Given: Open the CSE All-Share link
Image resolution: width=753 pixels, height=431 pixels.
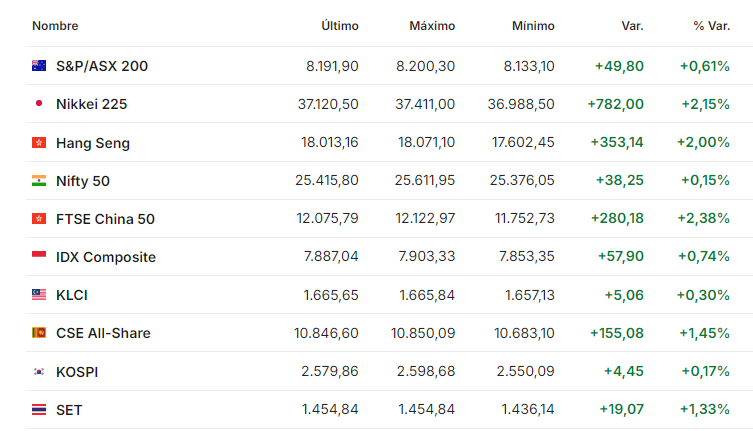Looking at the screenshot, I should click(x=103, y=333).
